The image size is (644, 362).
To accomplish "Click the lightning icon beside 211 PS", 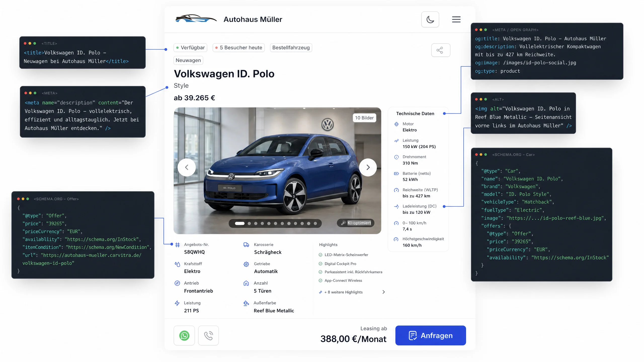I will click(177, 303).
